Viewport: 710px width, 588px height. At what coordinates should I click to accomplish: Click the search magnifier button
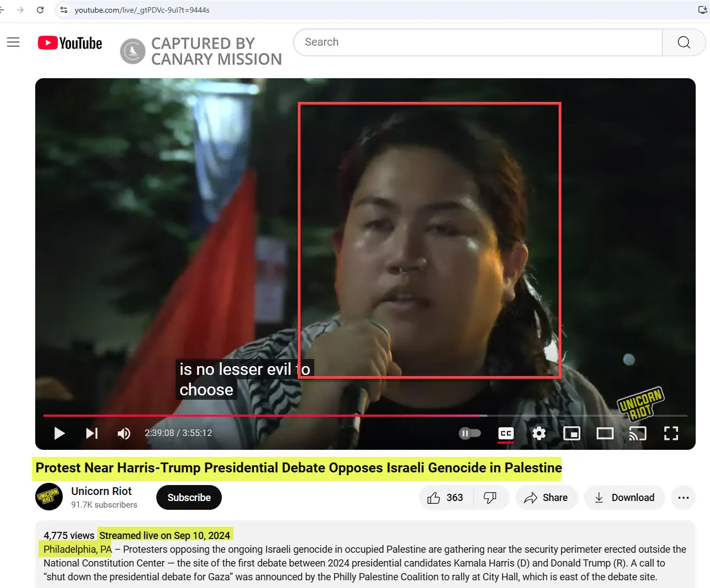[x=684, y=42]
